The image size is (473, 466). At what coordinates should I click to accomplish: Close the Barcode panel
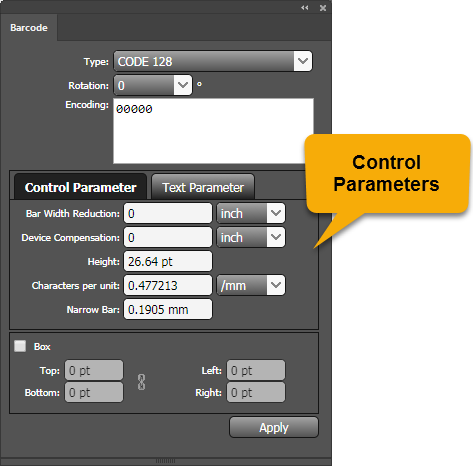[323, 8]
